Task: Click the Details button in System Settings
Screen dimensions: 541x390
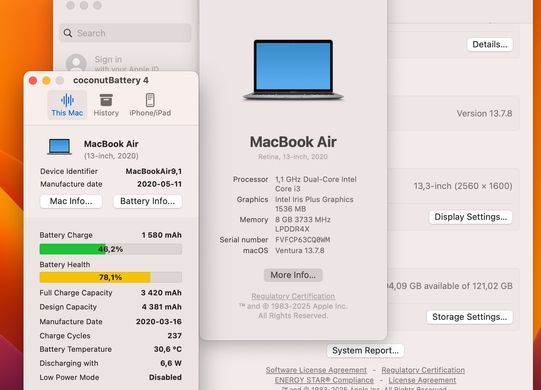Action: tap(490, 45)
